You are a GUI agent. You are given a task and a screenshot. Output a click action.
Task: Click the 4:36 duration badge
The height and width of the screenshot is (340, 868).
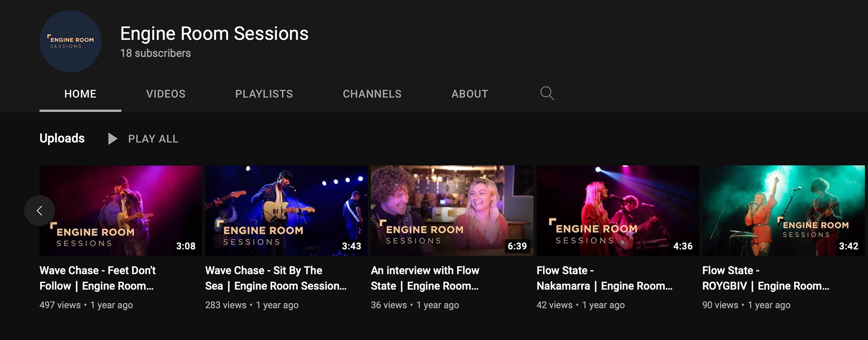(683, 246)
